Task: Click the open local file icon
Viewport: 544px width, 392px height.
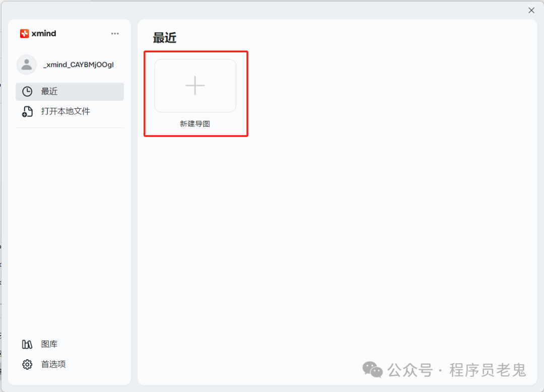Action: pyautogui.click(x=27, y=111)
